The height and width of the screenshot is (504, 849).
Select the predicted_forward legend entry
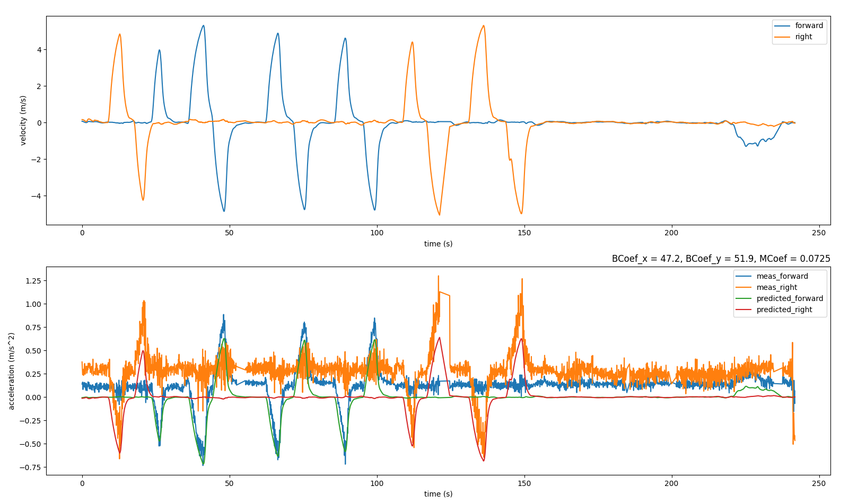790,298
